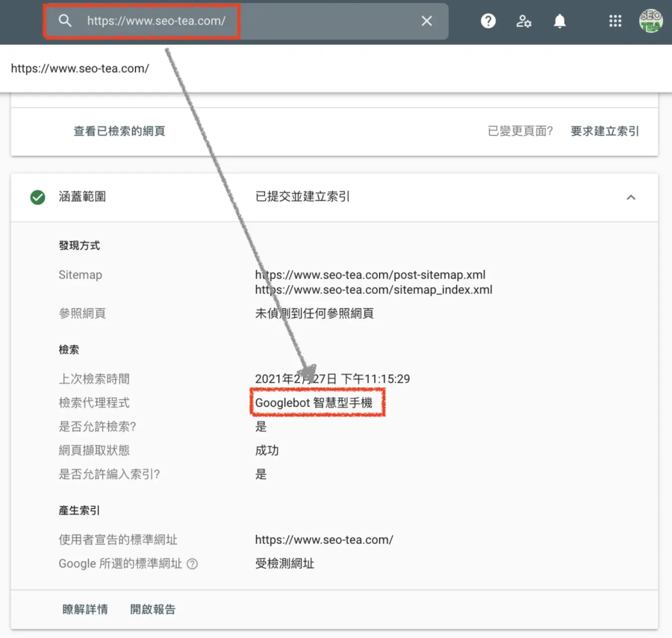Click the SEO TEA account avatar
Viewport: 672px width, 638px height.
coord(650,21)
